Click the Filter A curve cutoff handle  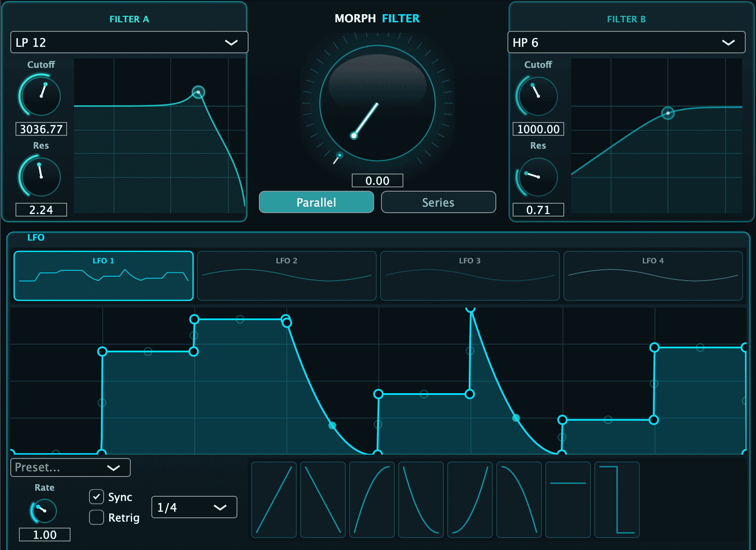point(198,92)
